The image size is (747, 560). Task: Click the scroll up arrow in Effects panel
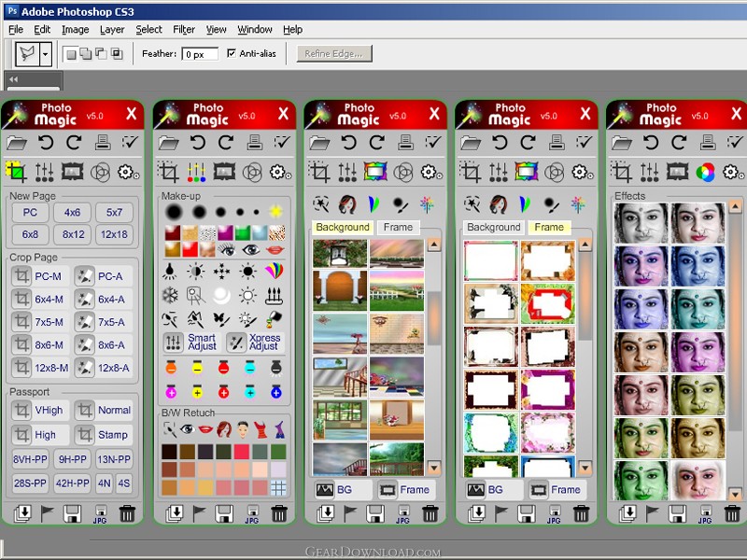point(735,206)
